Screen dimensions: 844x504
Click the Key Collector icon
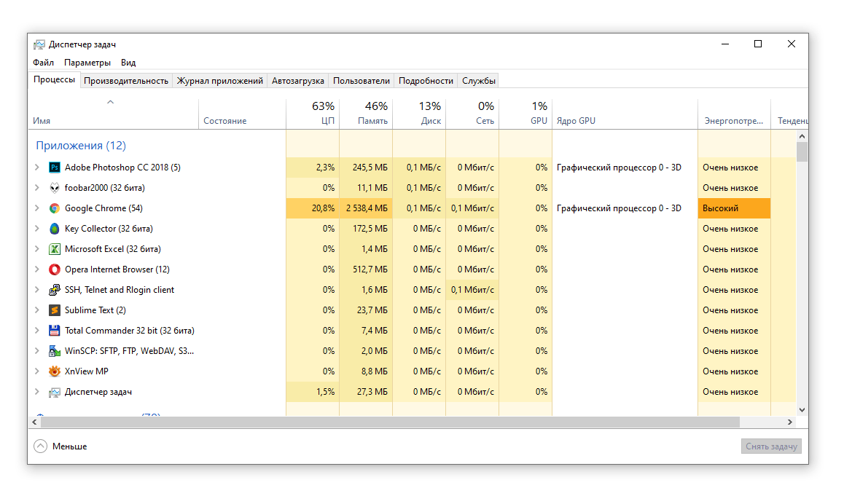pos(55,229)
